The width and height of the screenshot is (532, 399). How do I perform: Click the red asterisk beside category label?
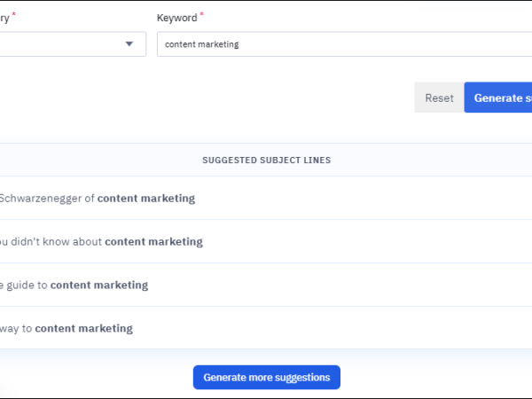pyautogui.click(x=12, y=16)
